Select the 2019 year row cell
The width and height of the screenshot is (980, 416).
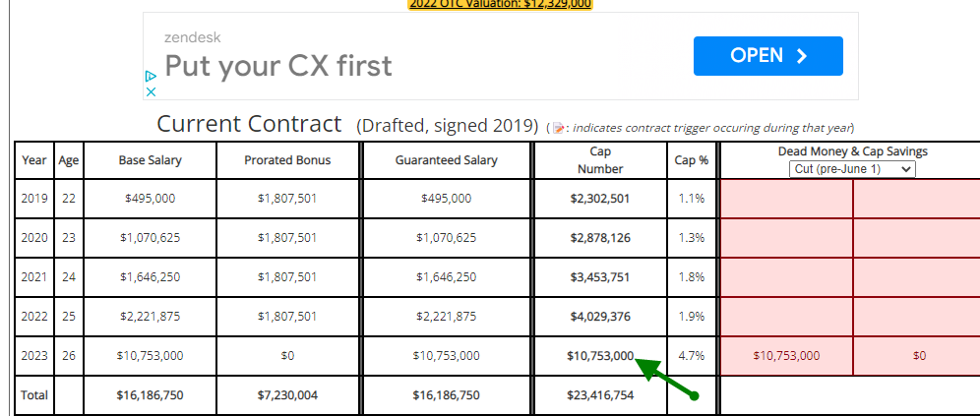34,199
